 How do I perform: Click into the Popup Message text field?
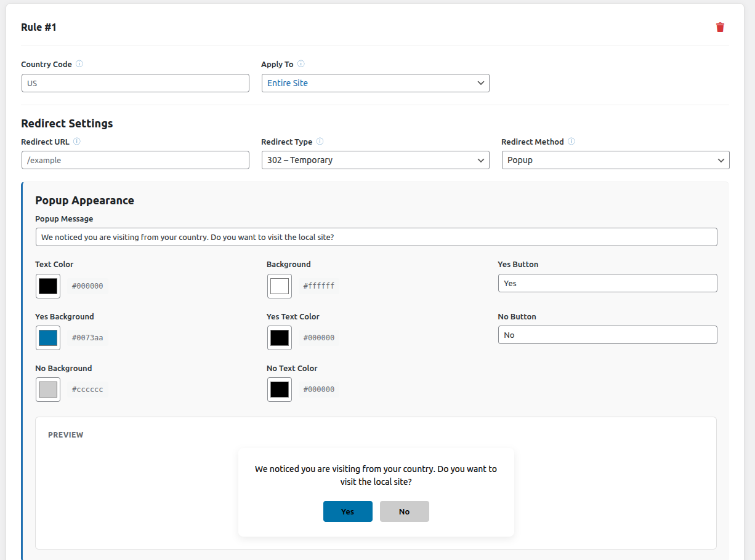376,237
